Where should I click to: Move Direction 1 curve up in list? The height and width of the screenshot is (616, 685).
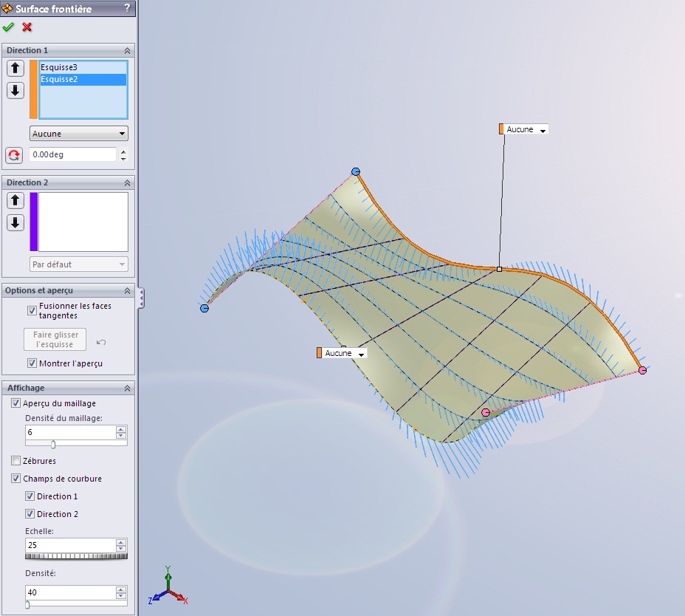click(16, 69)
